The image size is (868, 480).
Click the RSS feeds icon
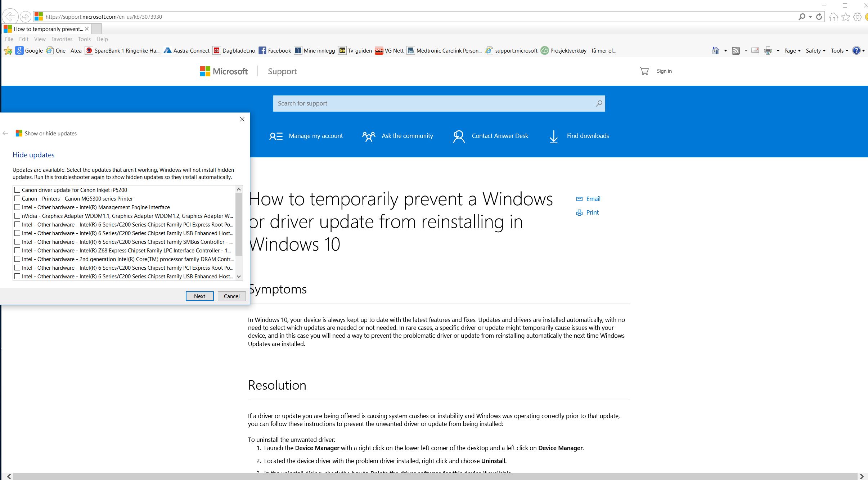[x=736, y=51]
